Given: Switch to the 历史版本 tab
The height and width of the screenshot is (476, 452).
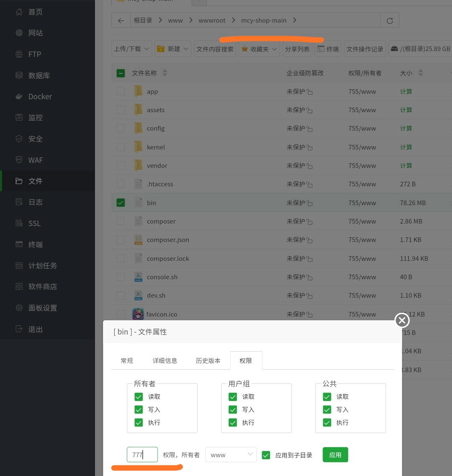Looking at the screenshot, I should click(208, 360).
